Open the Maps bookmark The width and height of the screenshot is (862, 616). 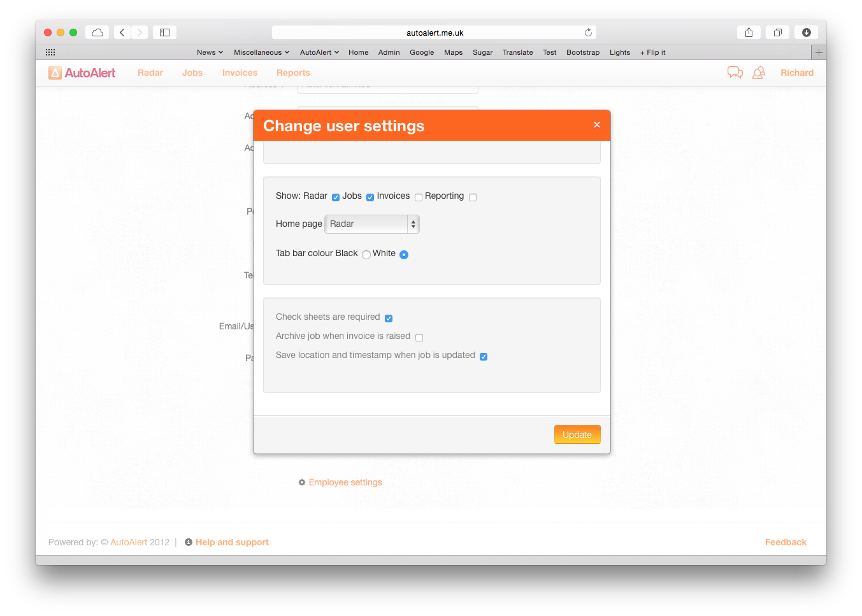[453, 52]
